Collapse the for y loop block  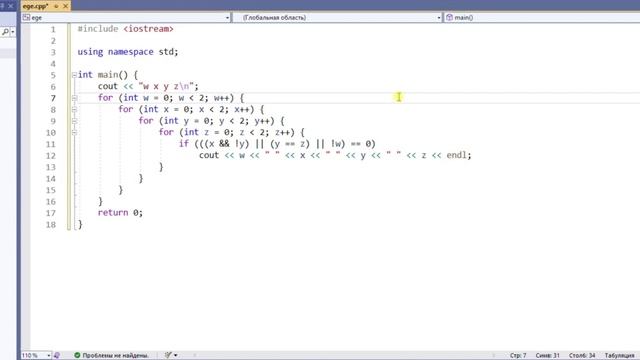click(x=74, y=121)
